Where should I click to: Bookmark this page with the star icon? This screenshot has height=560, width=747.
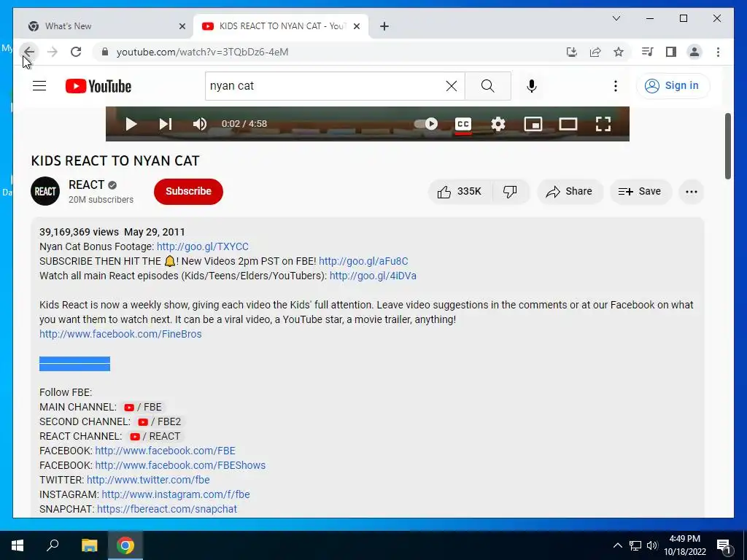[x=619, y=52]
